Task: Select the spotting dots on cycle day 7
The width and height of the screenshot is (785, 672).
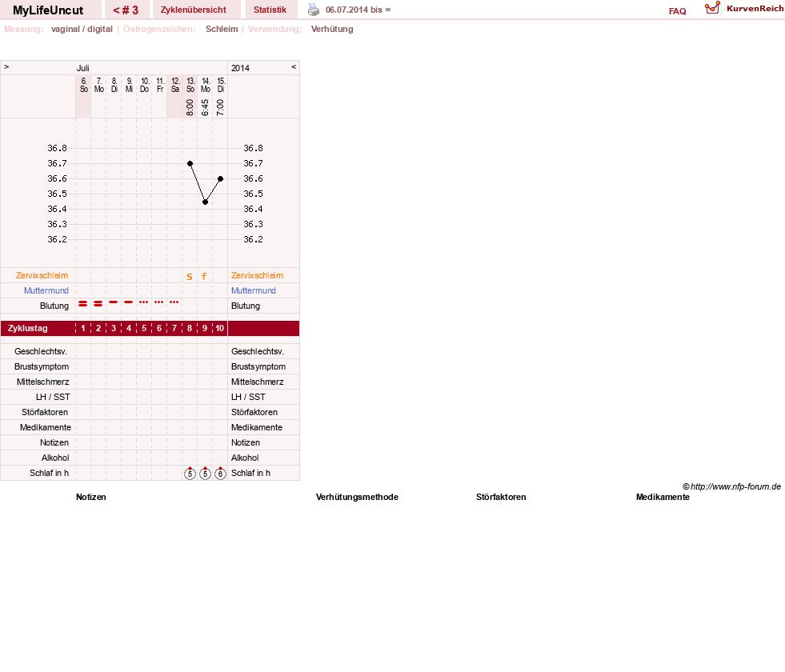Action: 174,302
